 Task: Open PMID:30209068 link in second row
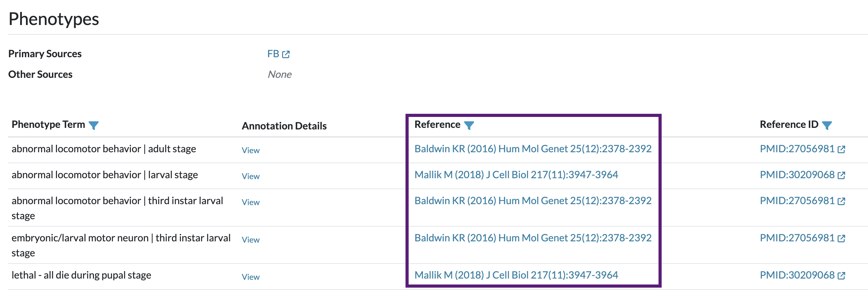[797, 174]
